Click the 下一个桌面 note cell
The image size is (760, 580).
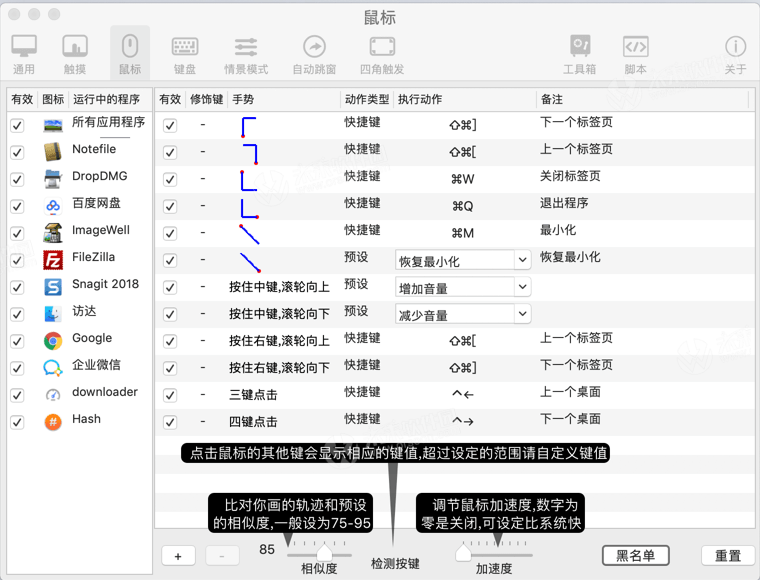(570, 419)
